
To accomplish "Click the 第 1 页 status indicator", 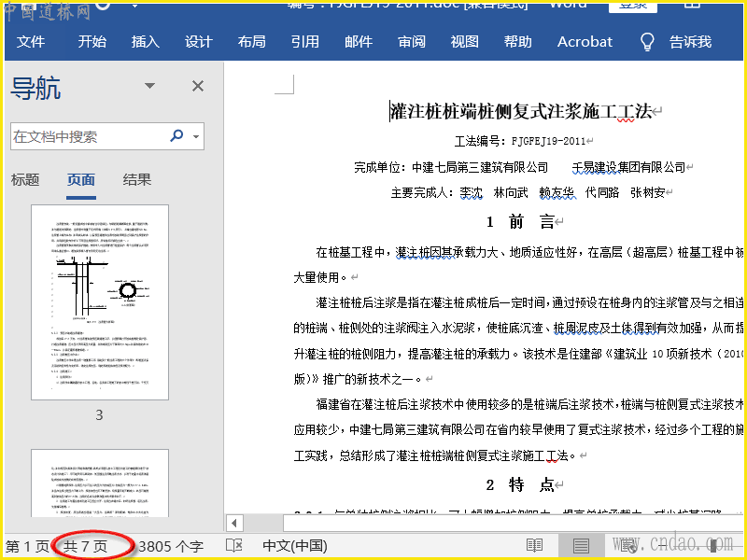I will tap(28, 546).
